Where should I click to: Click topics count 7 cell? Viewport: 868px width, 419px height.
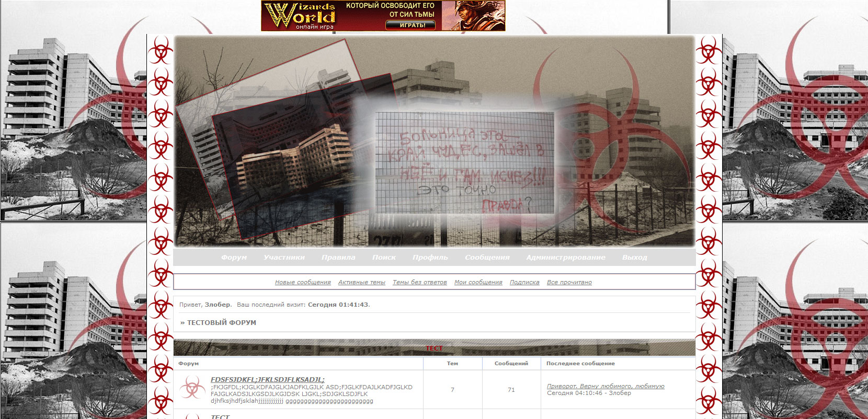click(x=452, y=390)
